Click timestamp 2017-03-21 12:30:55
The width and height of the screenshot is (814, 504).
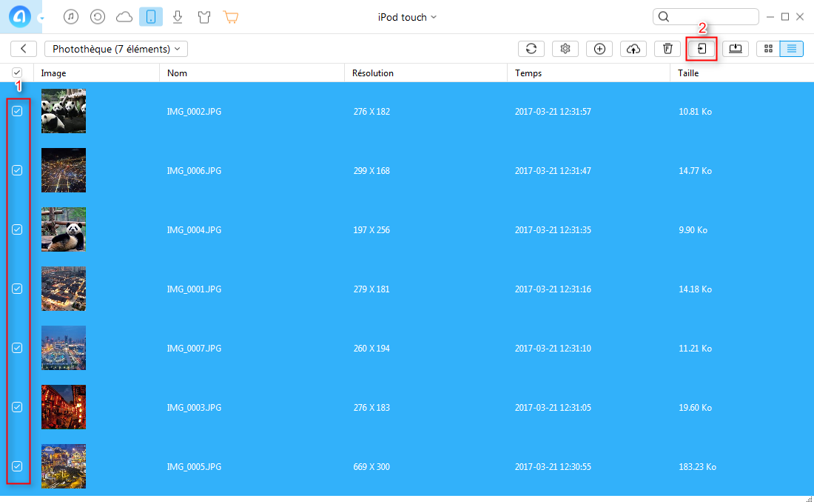pos(553,467)
